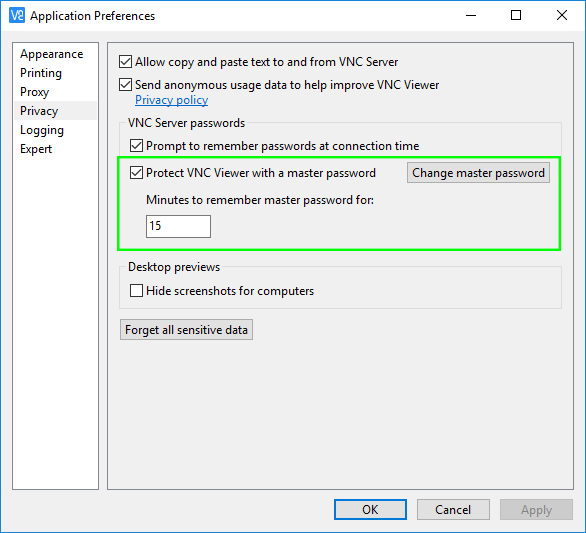Confirm settings with the OK button

[370, 509]
